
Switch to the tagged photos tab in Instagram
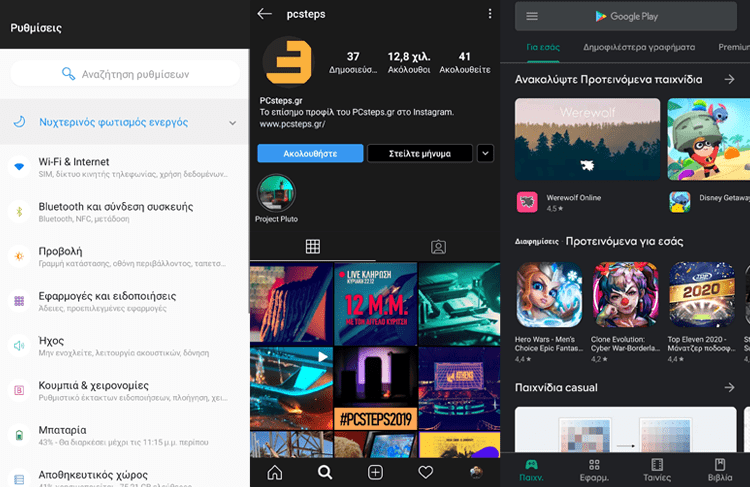[438, 247]
